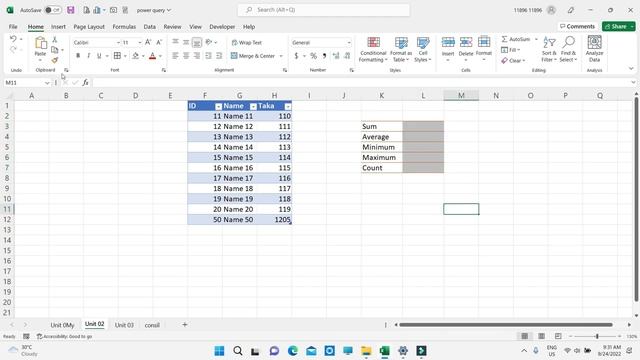The width and height of the screenshot is (640, 360).
Task: Click the horizontal scrollbar
Action: [506, 325]
